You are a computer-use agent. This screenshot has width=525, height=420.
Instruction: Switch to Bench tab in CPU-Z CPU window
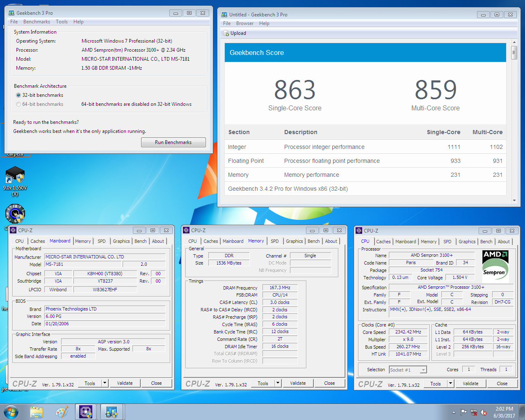(486, 242)
